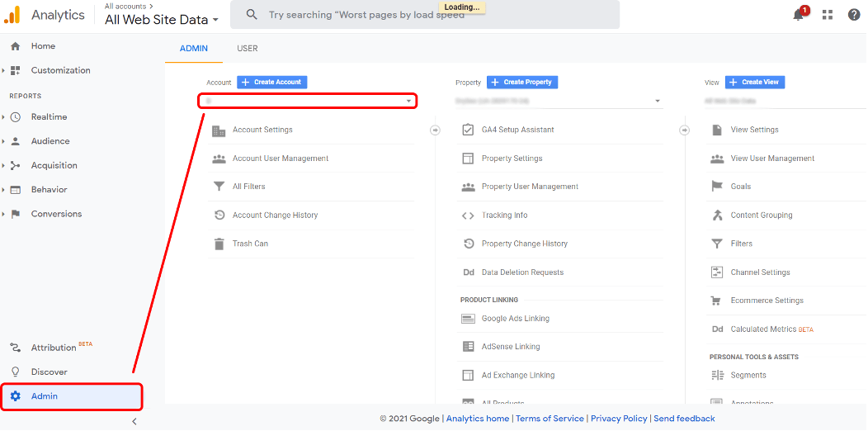Screen dimensions: 868x431
Task: Click the Conversions flag icon
Action: 16,214
